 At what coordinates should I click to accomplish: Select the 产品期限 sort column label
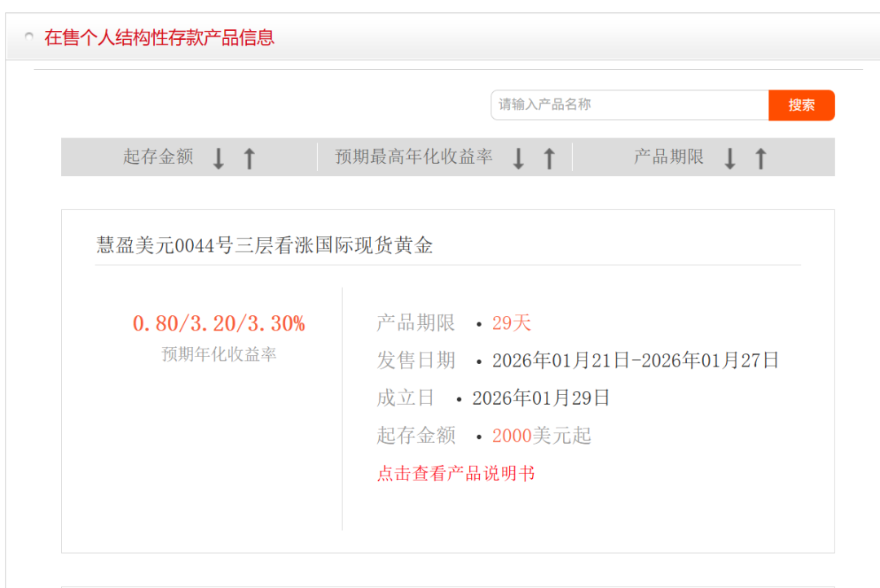coord(669,157)
